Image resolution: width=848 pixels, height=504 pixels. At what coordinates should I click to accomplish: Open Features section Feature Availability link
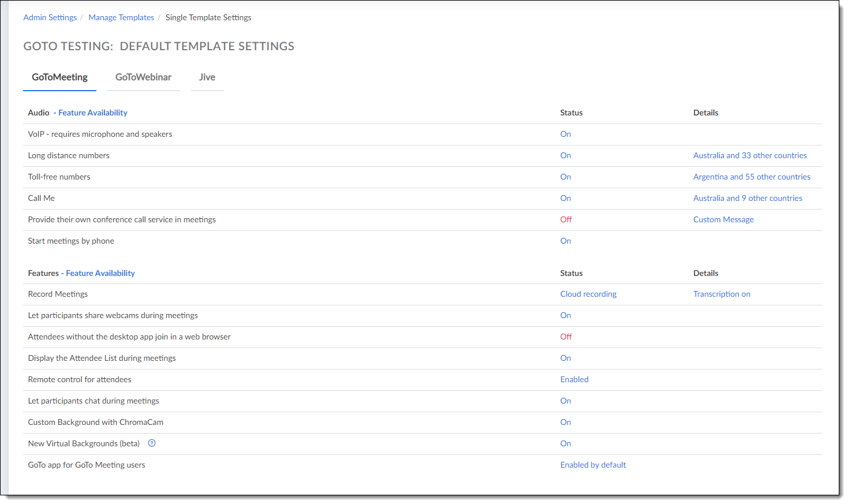[x=100, y=273]
